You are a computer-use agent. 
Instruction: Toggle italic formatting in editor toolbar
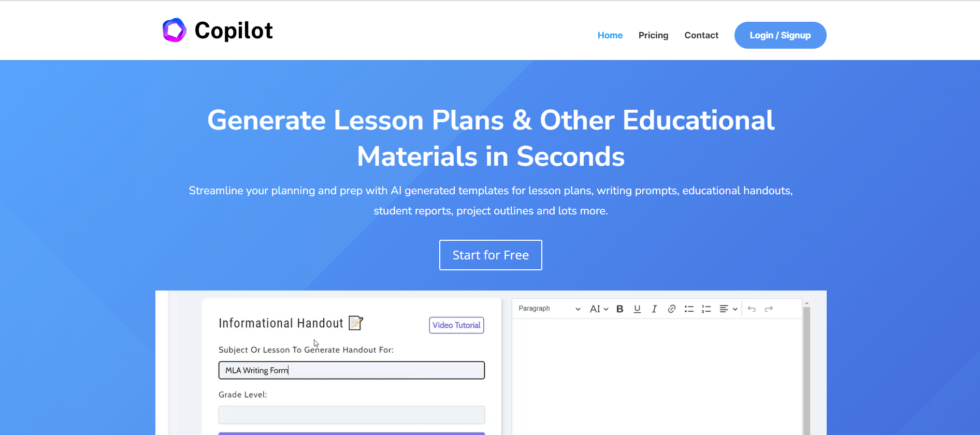tap(654, 309)
